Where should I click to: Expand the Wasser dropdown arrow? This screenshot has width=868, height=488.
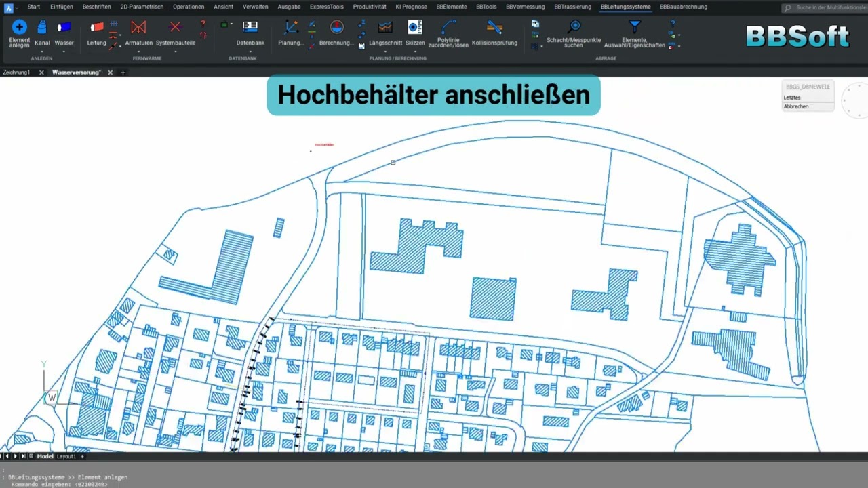tap(64, 52)
